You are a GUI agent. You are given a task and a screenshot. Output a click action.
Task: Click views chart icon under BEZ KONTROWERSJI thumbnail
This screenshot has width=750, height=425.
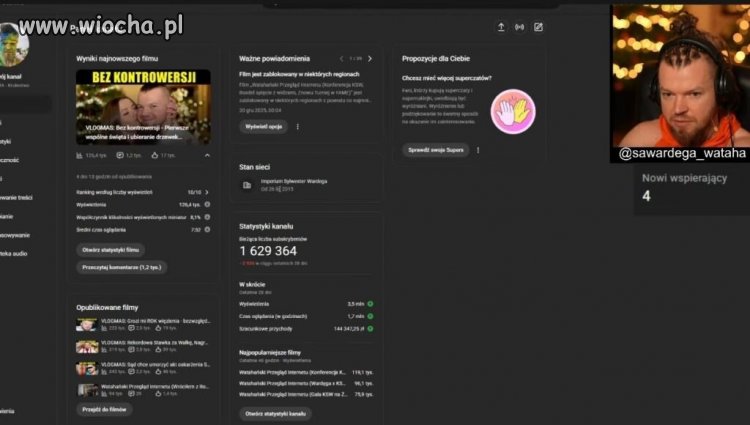coord(79,155)
